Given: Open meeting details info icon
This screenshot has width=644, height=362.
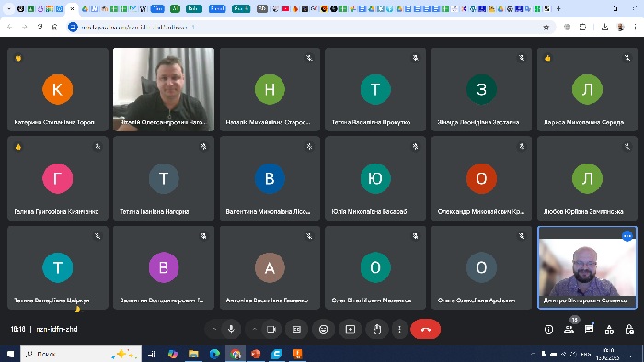Looking at the screenshot, I should click(x=548, y=329).
